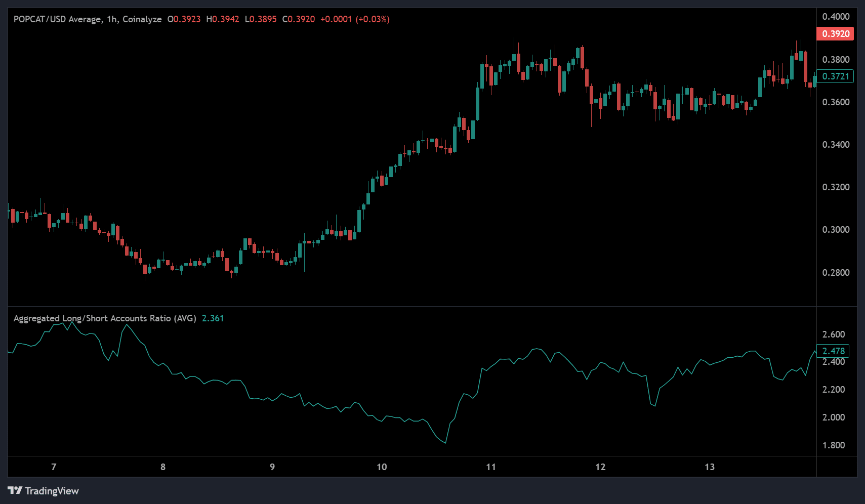Click date 7 on the time axis
865x504 pixels.
pos(54,467)
